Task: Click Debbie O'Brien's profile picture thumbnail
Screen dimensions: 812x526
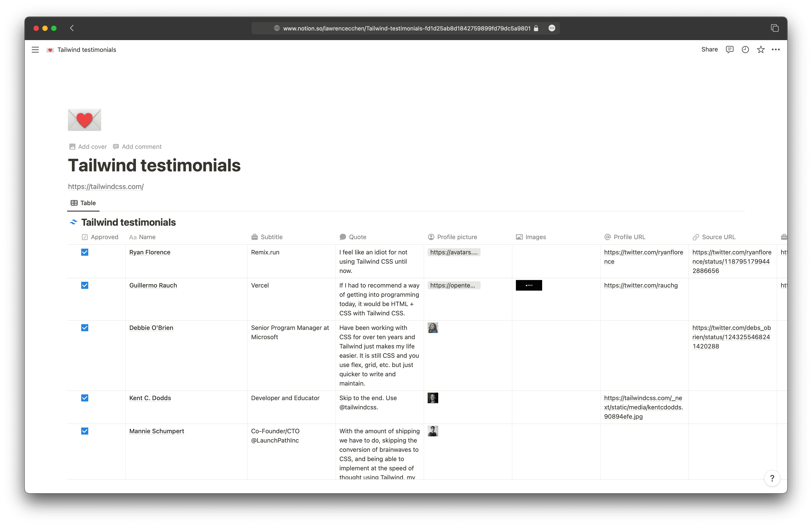Action: click(433, 328)
